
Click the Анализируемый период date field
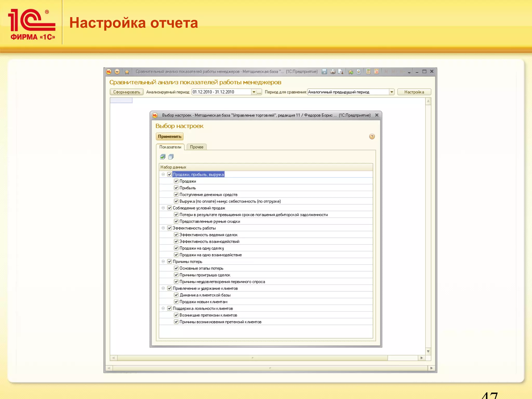pyautogui.click(x=221, y=92)
